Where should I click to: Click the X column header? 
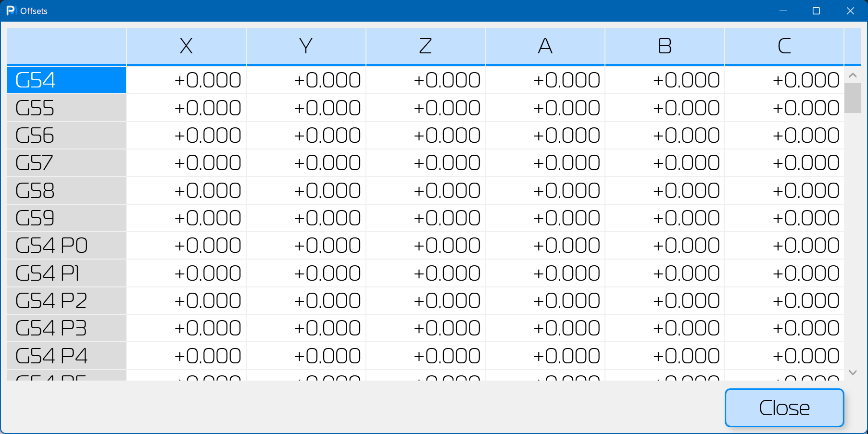186,46
